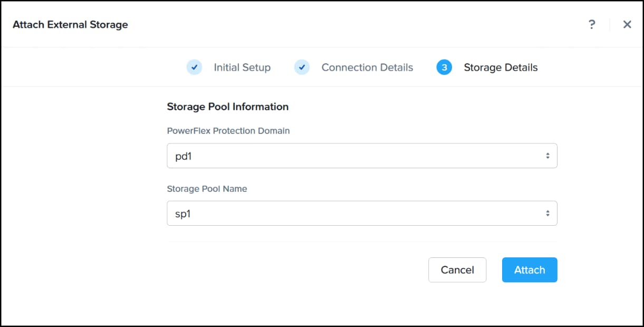
Task: Go back to Initial Setup step
Action: (242, 68)
